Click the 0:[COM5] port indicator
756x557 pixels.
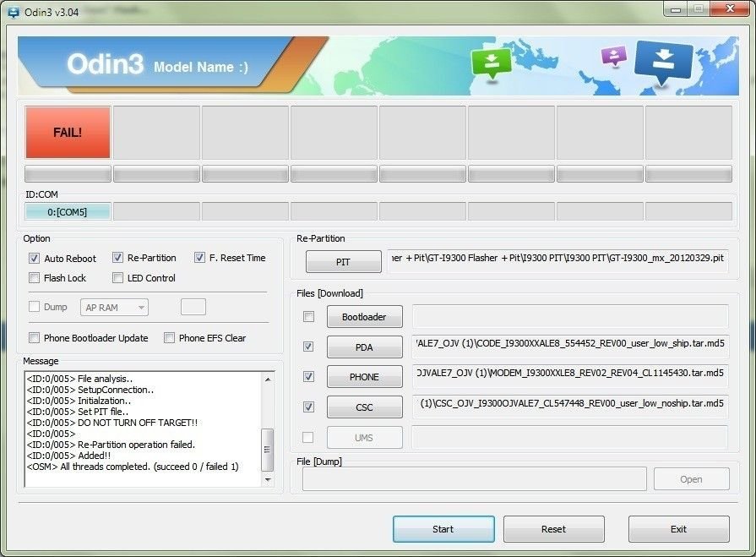point(68,211)
